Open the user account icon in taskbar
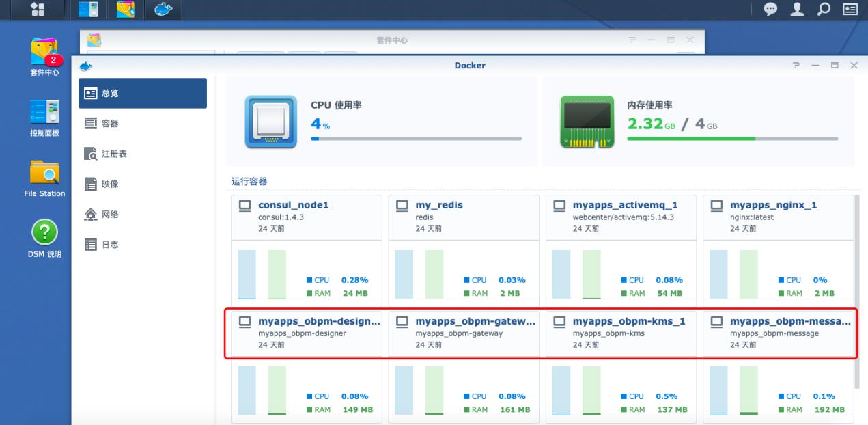This screenshot has width=868, height=425. [796, 10]
